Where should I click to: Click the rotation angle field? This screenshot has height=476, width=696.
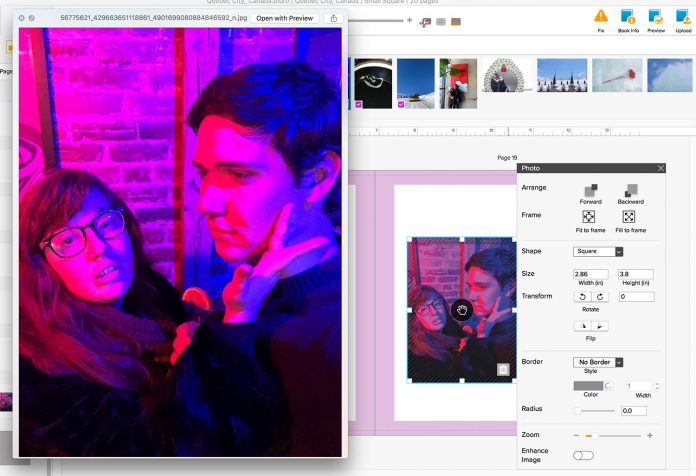click(636, 297)
